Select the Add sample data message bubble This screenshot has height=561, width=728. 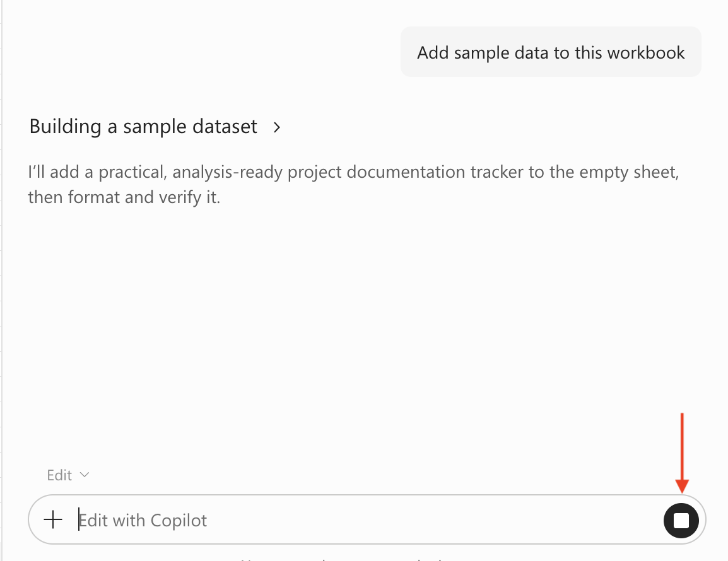point(551,52)
